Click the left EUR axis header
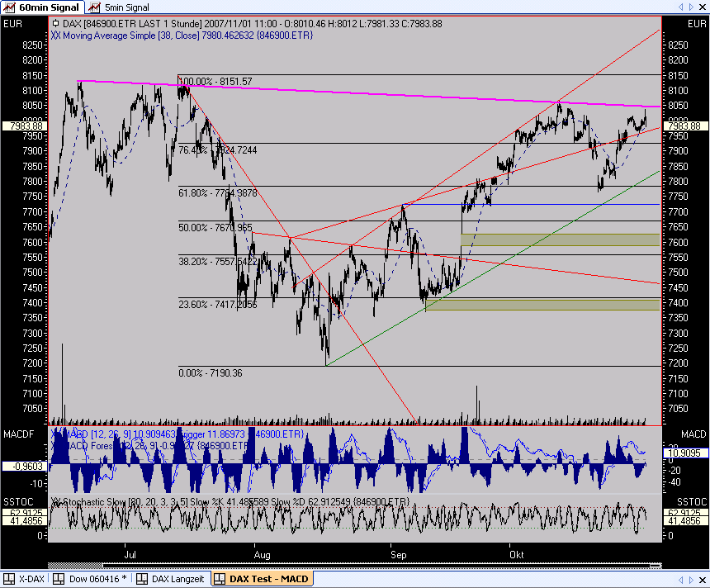 [x=12, y=24]
